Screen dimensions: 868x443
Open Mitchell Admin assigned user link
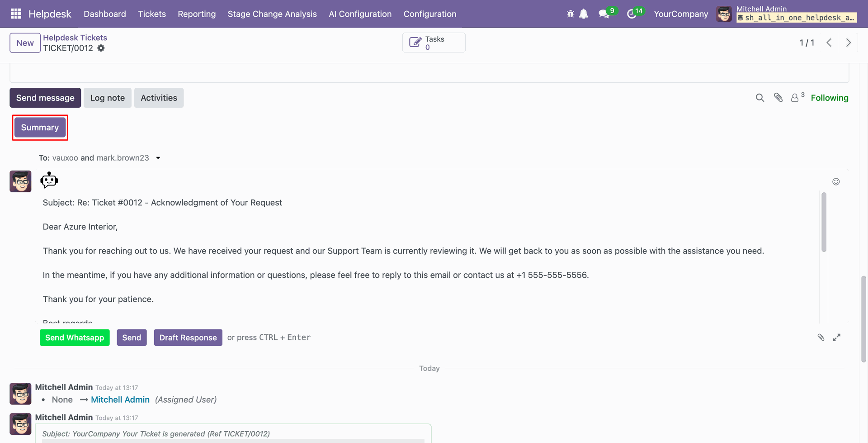[x=120, y=400]
